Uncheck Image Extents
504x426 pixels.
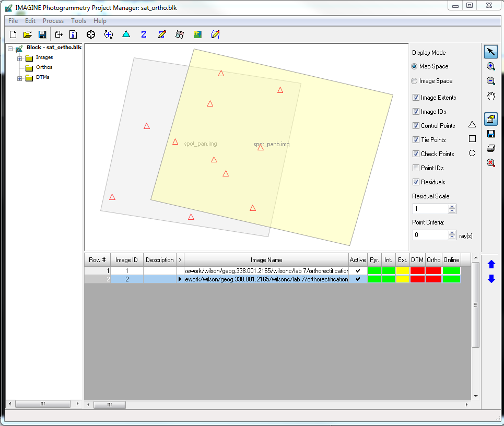(416, 97)
